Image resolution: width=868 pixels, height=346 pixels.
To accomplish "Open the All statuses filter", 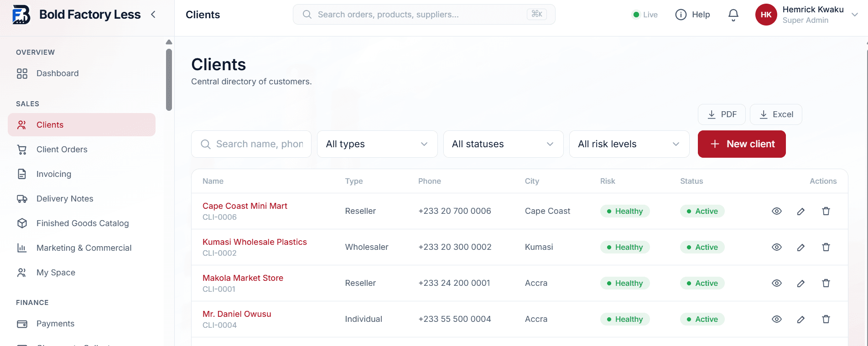I will click(x=503, y=144).
